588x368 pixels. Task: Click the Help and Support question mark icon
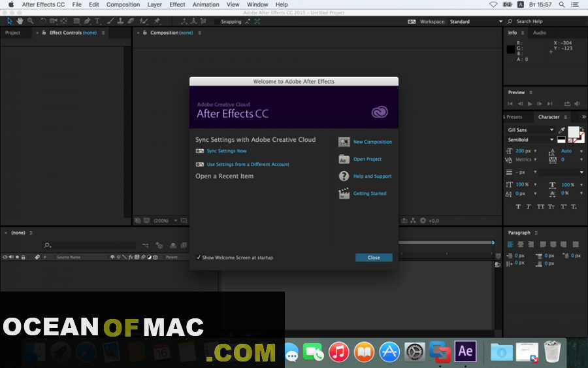[344, 176]
